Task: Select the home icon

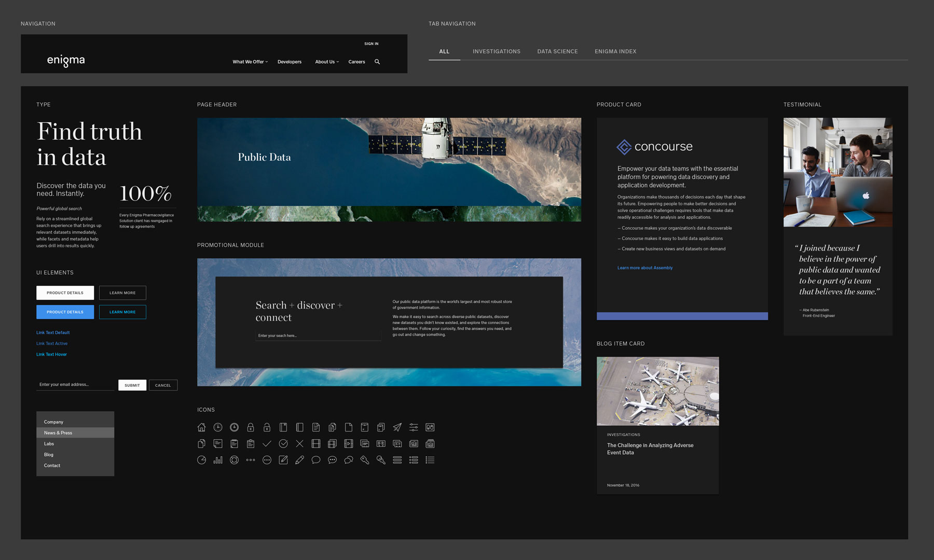Action: tap(201, 427)
